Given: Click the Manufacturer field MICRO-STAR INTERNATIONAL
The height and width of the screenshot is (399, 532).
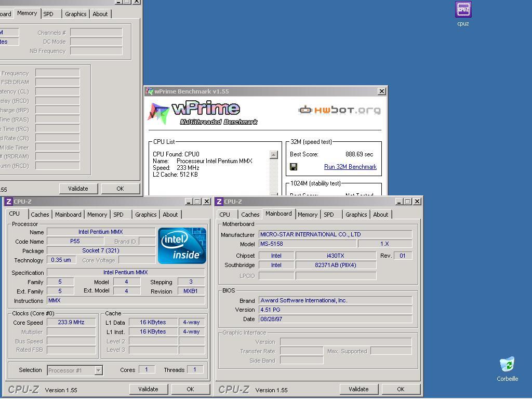Looking at the screenshot, I should [336, 234].
